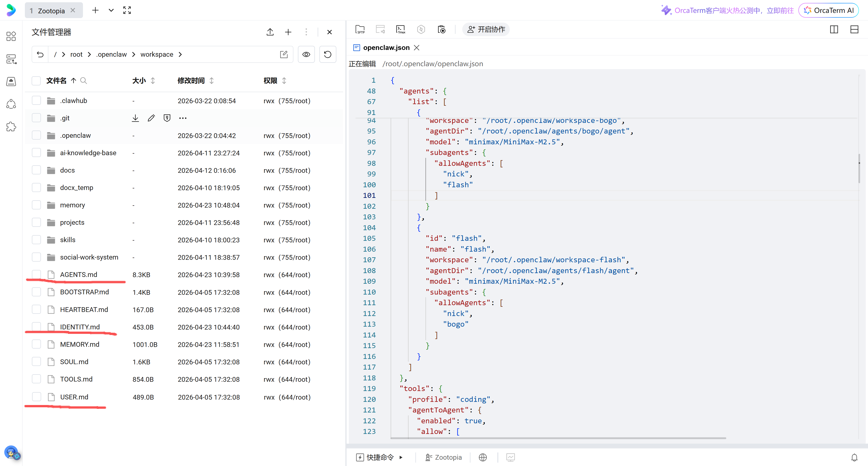Image resolution: width=868 pixels, height=466 pixels.
Task: Navigate to .openclaw in the breadcrumb
Action: (111, 54)
